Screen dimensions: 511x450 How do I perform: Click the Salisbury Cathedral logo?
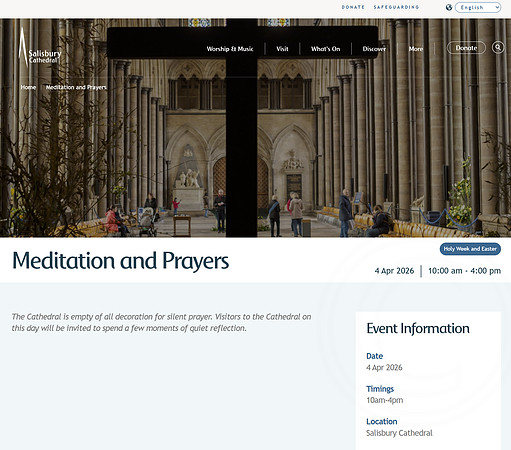click(40, 47)
